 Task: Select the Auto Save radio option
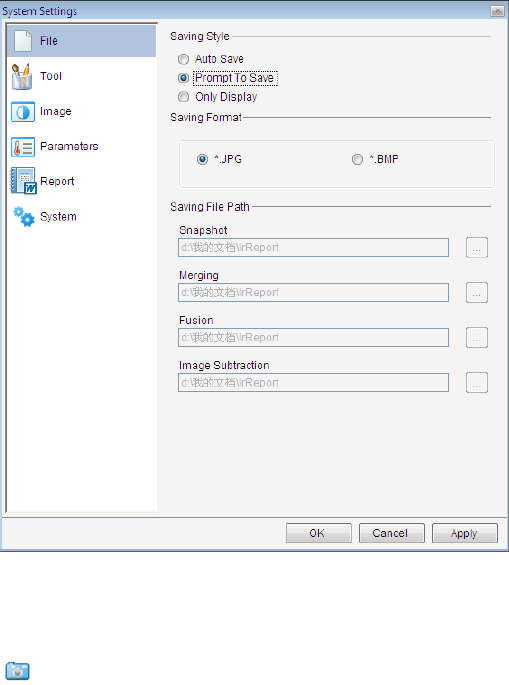click(184, 59)
